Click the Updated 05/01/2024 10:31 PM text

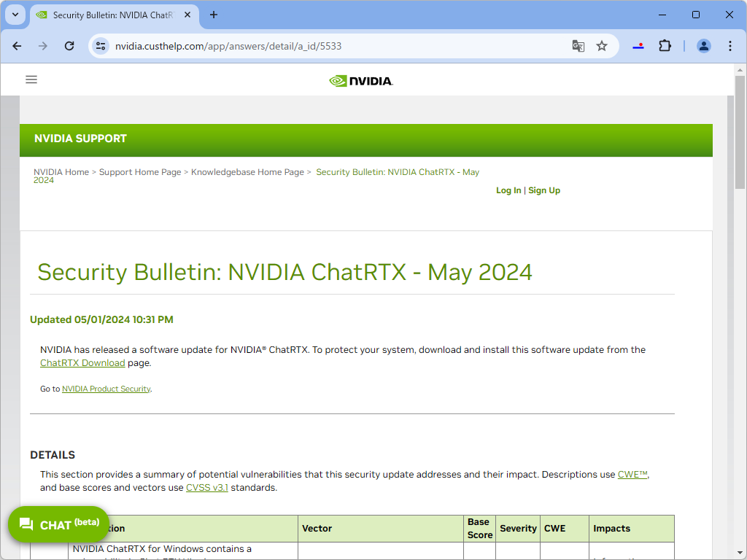click(x=101, y=319)
